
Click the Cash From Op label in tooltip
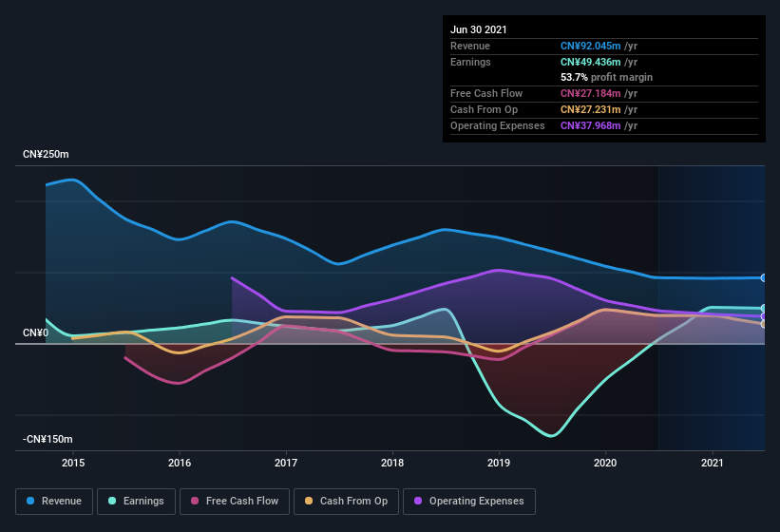click(484, 109)
